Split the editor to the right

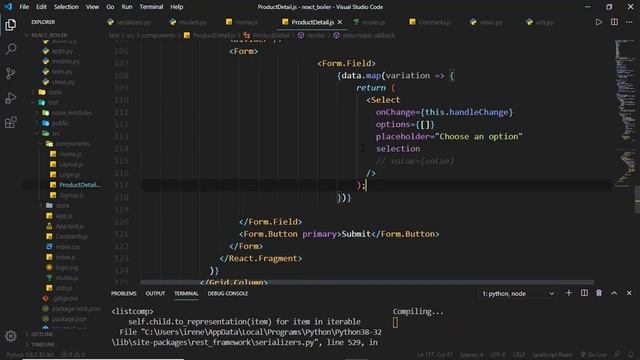(x=614, y=22)
